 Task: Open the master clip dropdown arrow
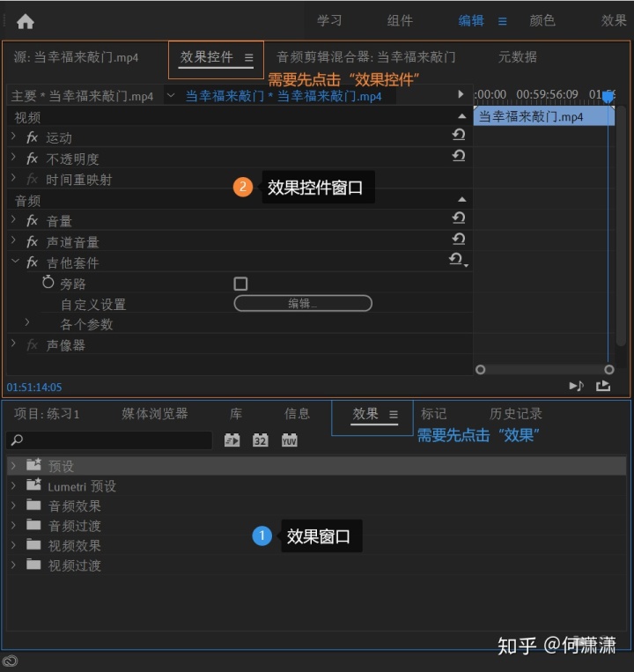tap(171, 95)
